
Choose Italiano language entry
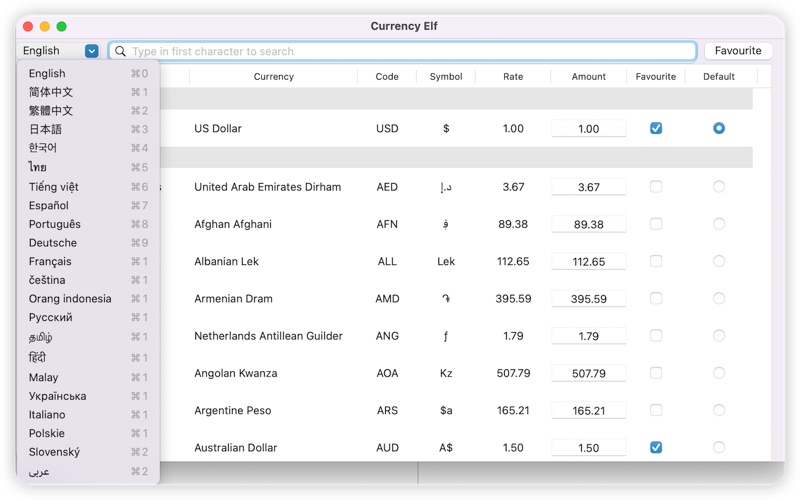tap(47, 414)
